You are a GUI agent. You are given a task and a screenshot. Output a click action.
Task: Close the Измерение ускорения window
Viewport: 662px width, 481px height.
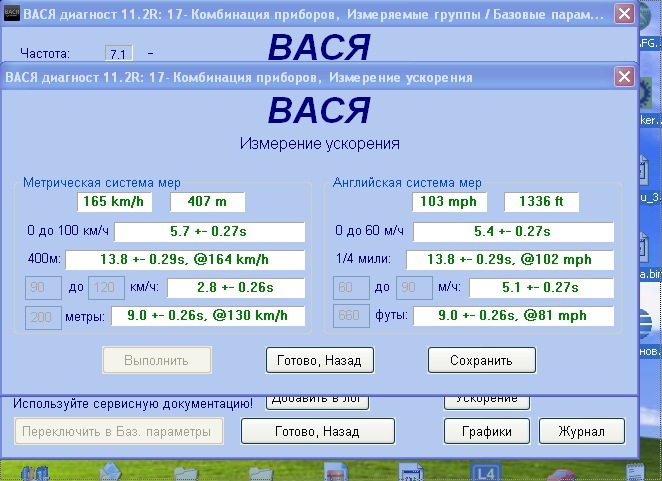coord(624,77)
